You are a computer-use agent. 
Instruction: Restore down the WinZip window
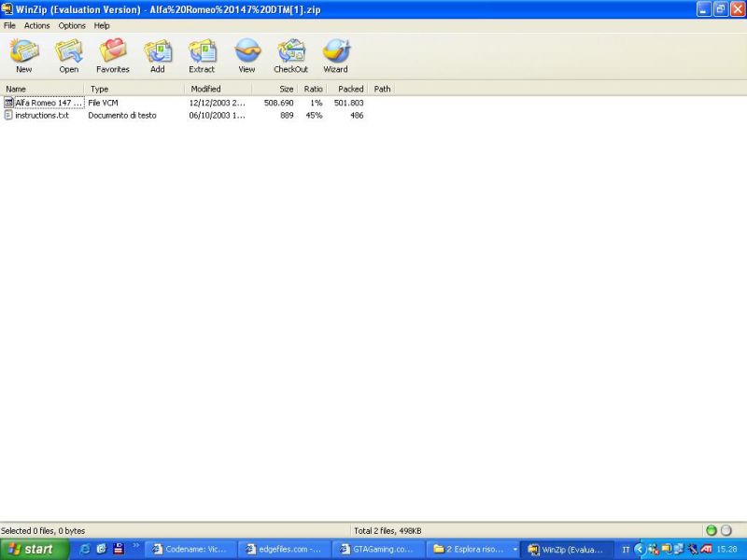[x=721, y=9]
